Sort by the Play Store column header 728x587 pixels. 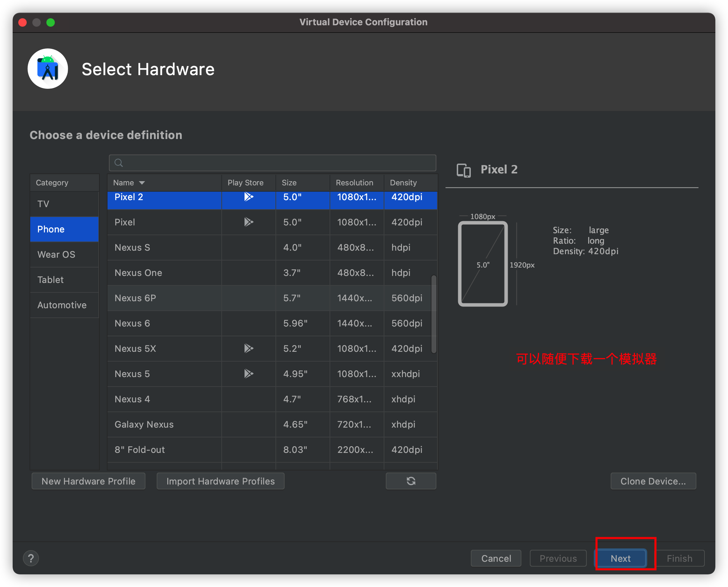click(x=249, y=183)
